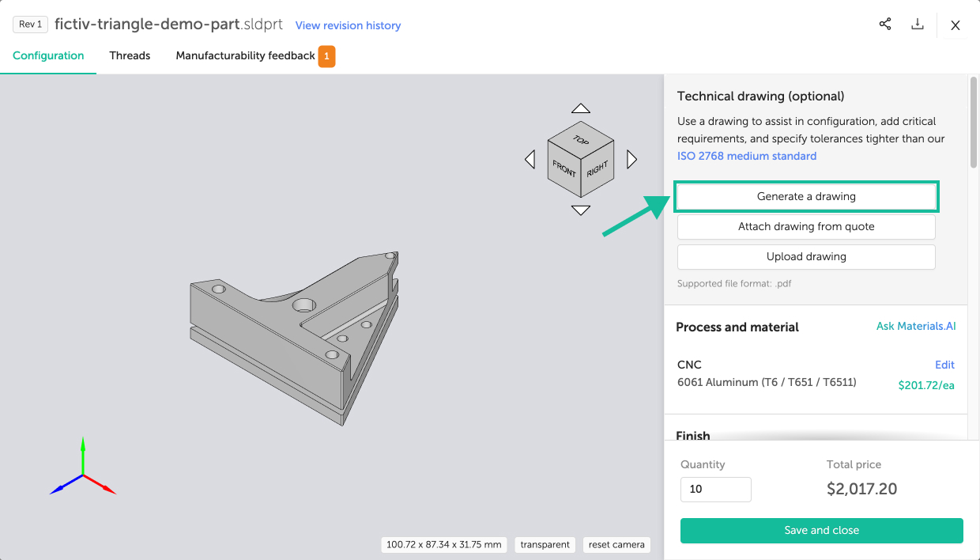Click Attach drawing from quote
Screen dimensions: 980x560
pos(806,227)
